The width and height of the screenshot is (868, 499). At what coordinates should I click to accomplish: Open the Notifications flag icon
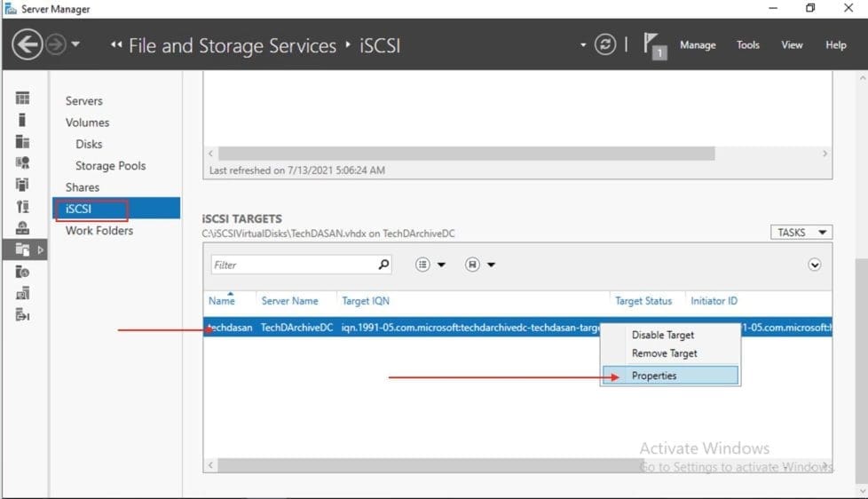click(x=654, y=45)
